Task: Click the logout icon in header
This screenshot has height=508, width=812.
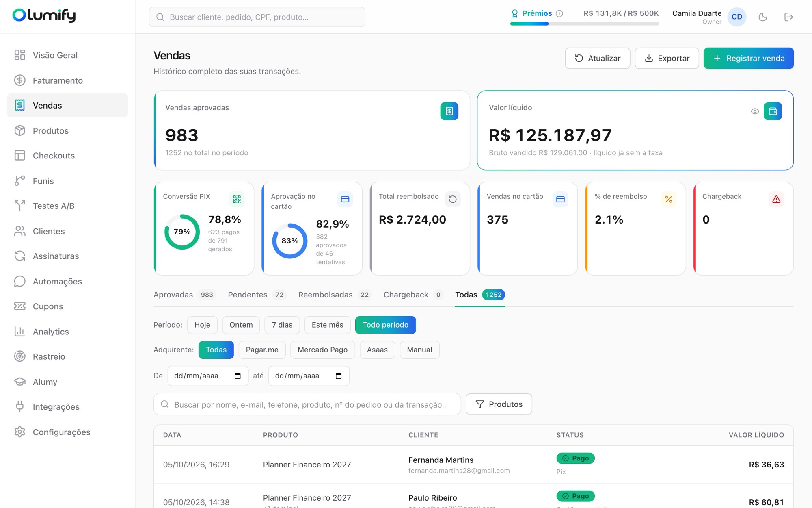Action: (x=788, y=17)
